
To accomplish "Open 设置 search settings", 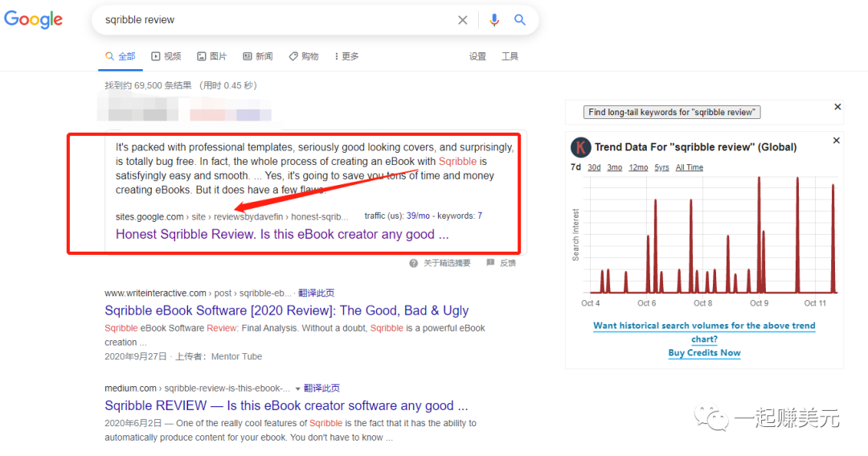I will [477, 56].
